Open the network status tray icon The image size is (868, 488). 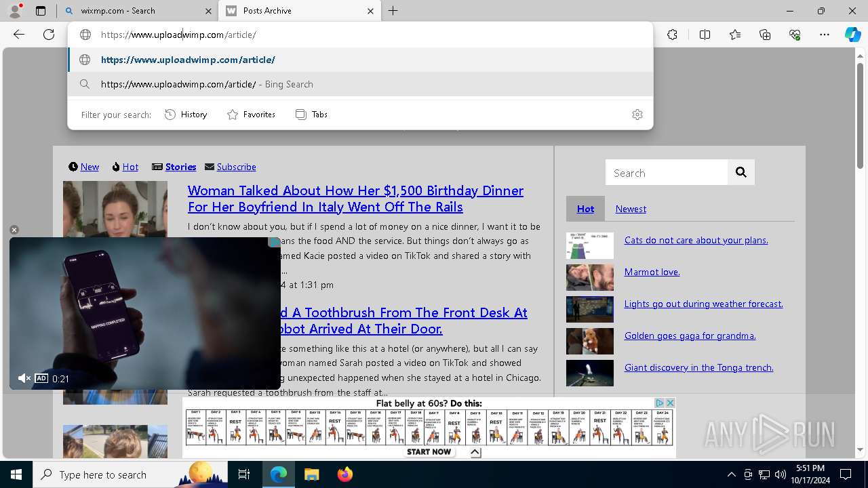pyautogui.click(x=764, y=474)
